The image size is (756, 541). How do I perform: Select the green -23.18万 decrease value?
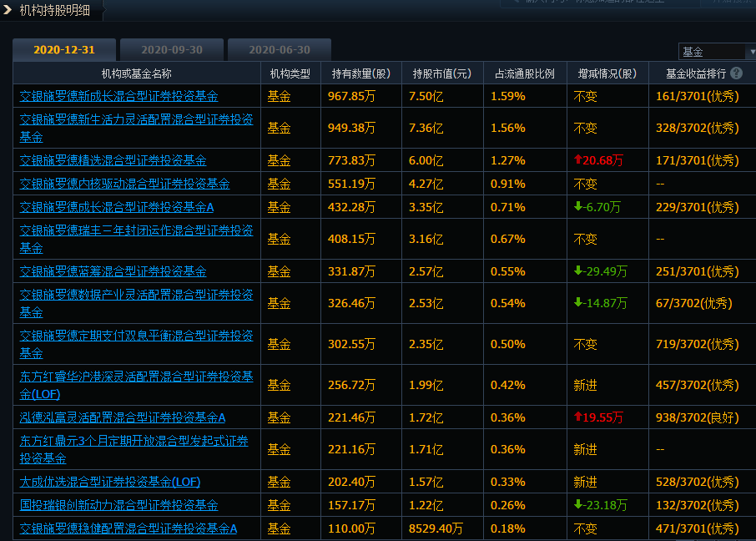[600, 505]
